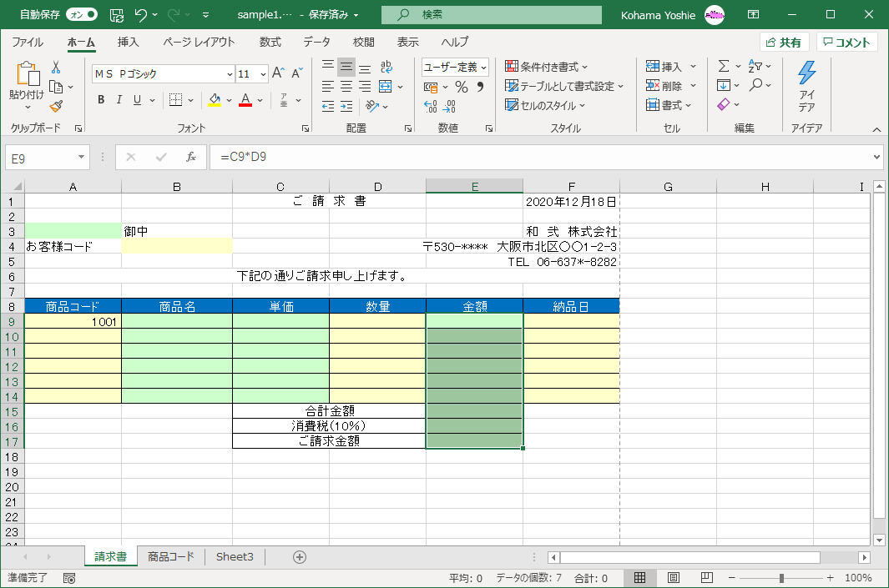Image resolution: width=889 pixels, height=588 pixels.
Task: Open the ファイル tab
Action: tap(28, 42)
